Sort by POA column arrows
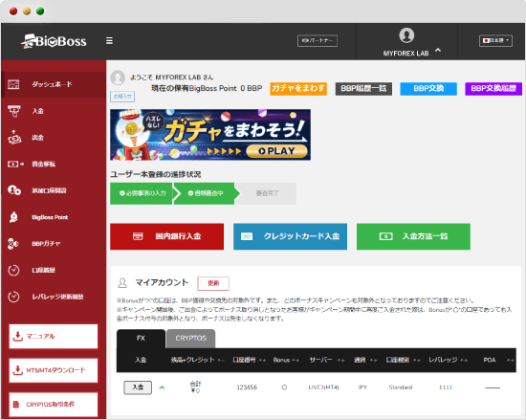The width and height of the screenshot is (526, 420). tap(511, 360)
